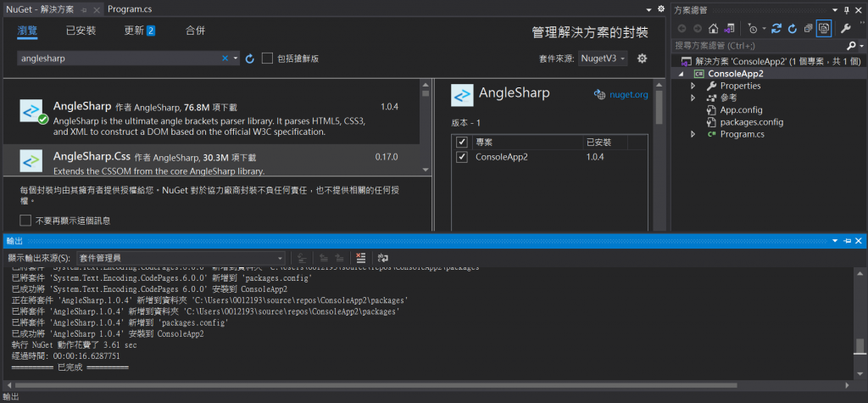Select the AngleSharp package in results
This screenshot has height=403, width=868.
click(211, 119)
